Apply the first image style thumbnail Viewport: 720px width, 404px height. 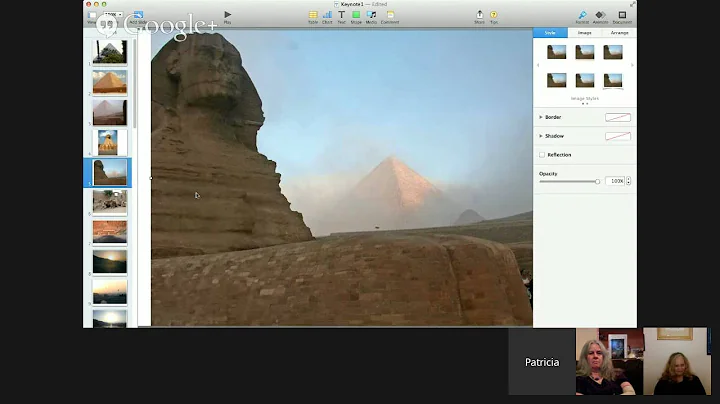pos(557,52)
